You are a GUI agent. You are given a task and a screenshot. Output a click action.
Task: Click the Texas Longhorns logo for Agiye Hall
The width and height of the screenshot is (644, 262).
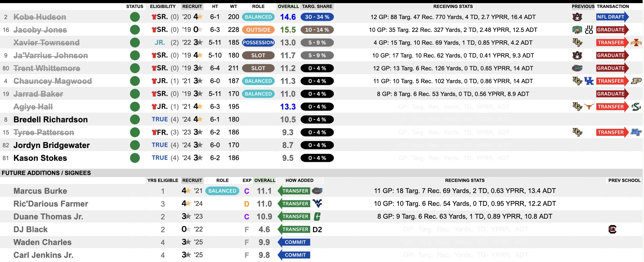click(x=589, y=107)
